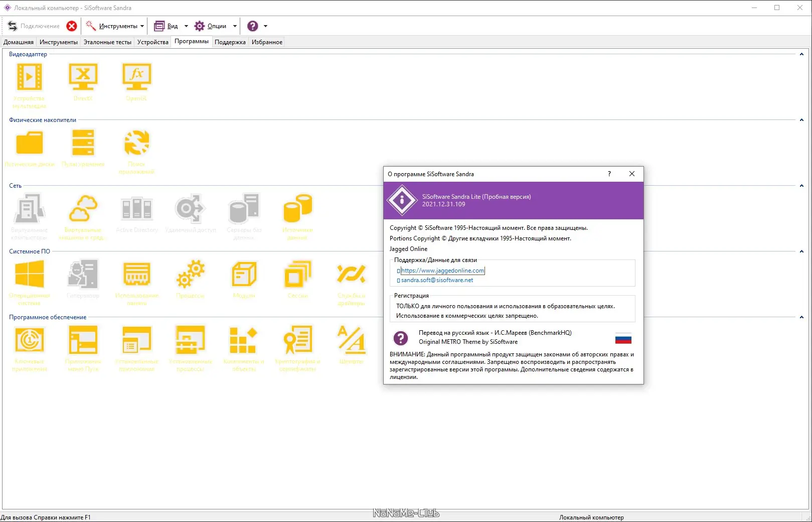Image resolution: width=812 pixels, height=522 pixels.
Task: Click the Jagged Online text in About dialog
Action: (409, 249)
